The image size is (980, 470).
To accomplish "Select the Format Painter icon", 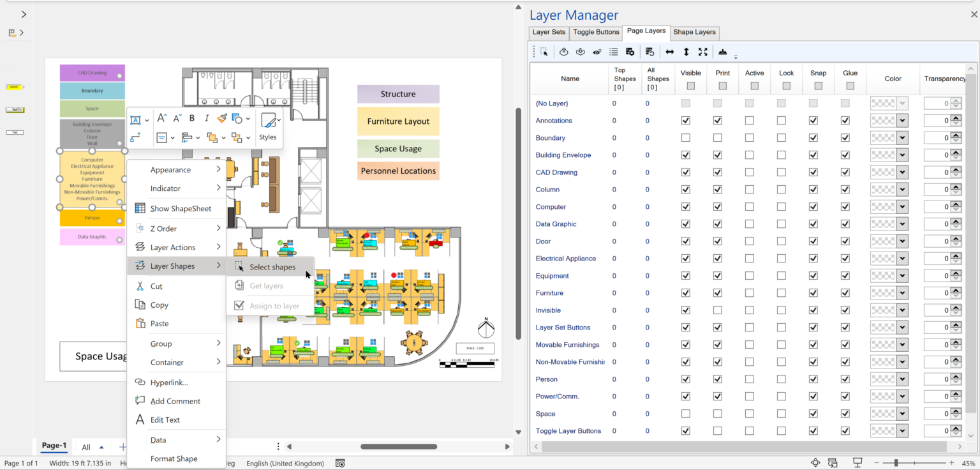I will coord(221,118).
